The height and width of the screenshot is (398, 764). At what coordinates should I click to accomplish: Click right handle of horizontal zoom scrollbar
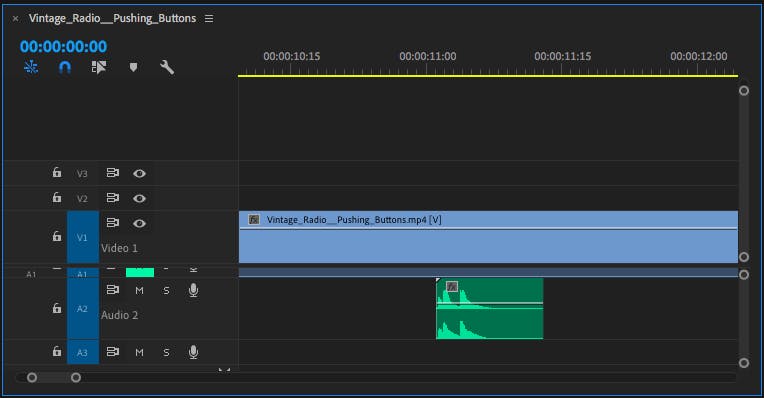tap(76, 378)
